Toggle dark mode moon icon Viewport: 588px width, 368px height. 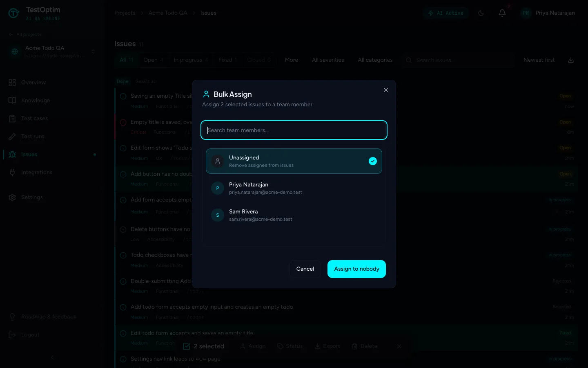click(481, 13)
